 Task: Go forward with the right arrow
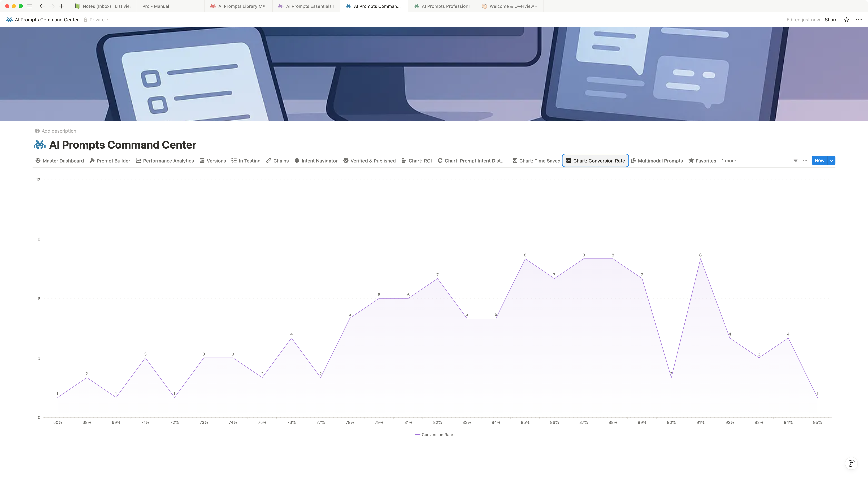pyautogui.click(x=52, y=6)
